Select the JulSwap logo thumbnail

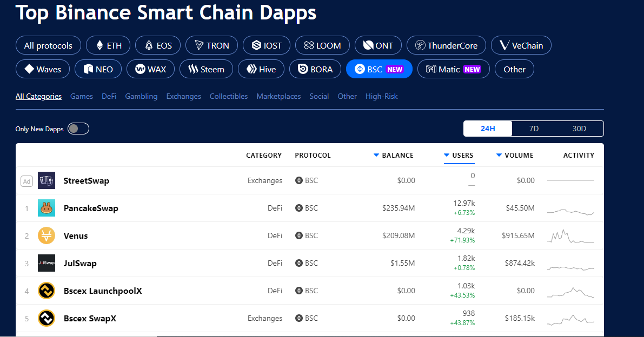(x=47, y=263)
